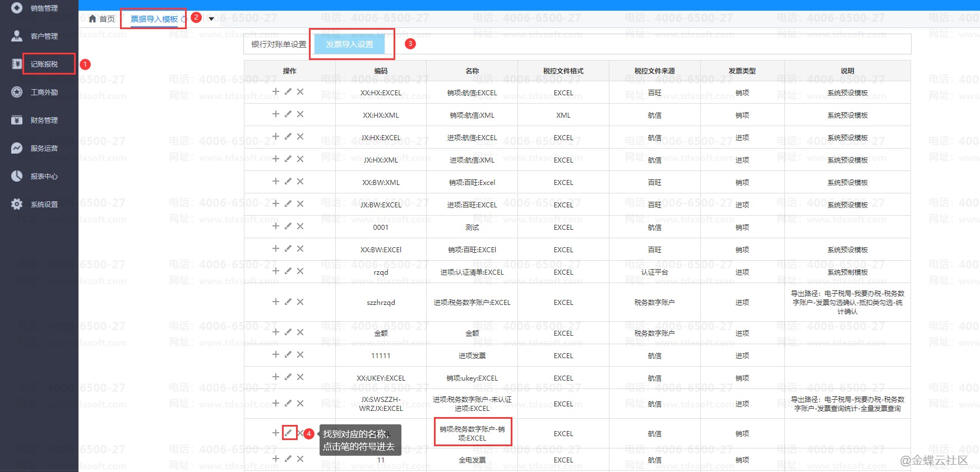The image size is (980, 472).
Task: Switch to 票据导入模板 tab
Action: (x=154, y=19)
